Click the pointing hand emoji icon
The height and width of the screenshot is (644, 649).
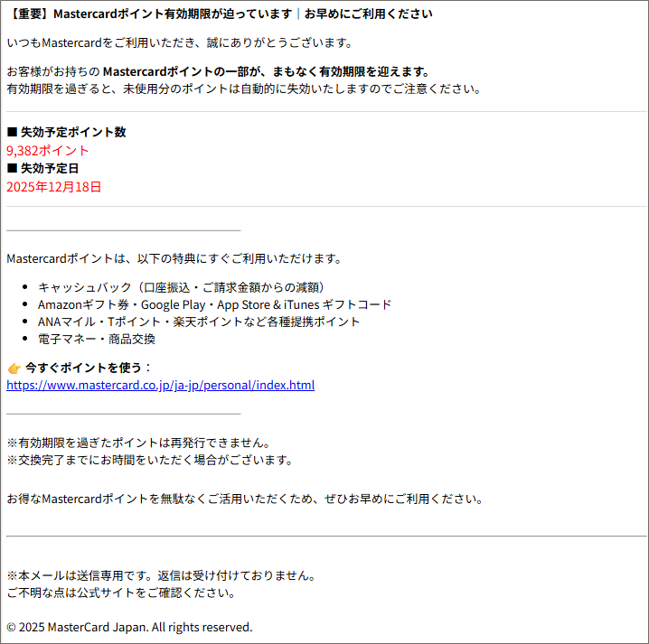point(14,368)
